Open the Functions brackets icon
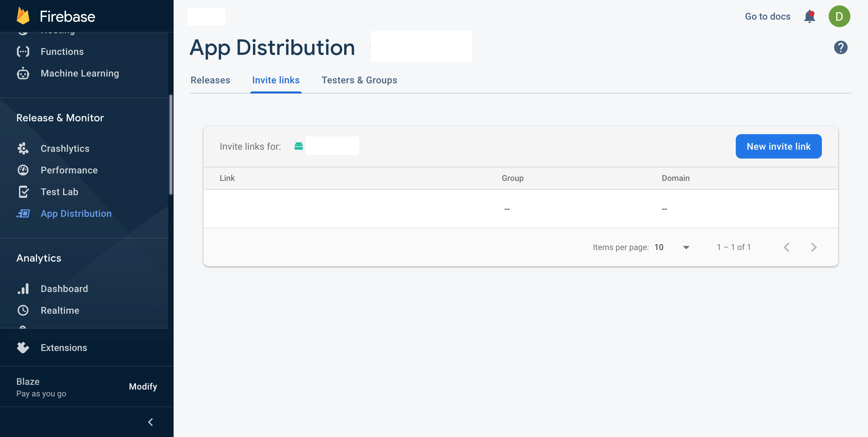 (23, 51)
